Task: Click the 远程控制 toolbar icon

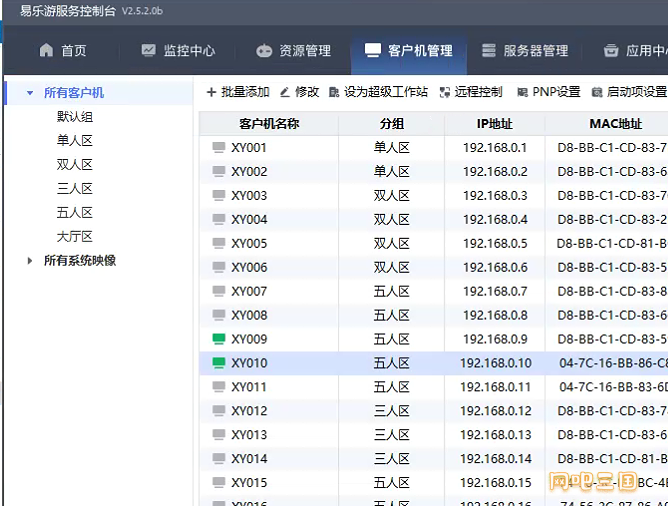Action: (445, 92)
